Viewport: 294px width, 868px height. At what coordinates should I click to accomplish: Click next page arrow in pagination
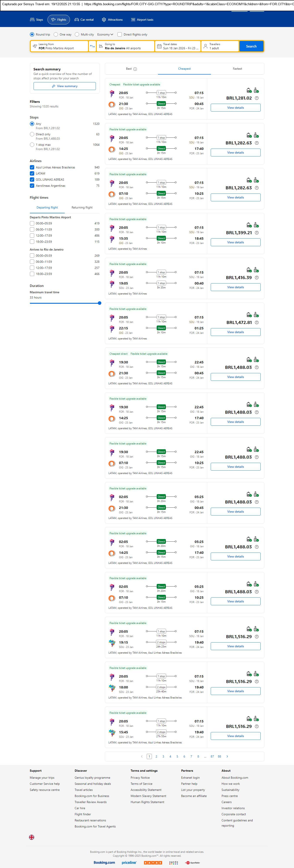[x=227, y=756]
